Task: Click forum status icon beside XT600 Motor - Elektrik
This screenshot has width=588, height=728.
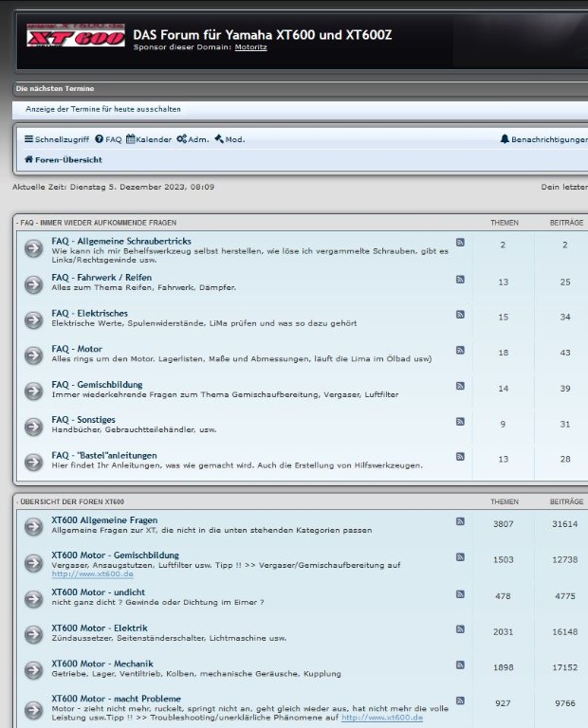Action: pos(33,634)
